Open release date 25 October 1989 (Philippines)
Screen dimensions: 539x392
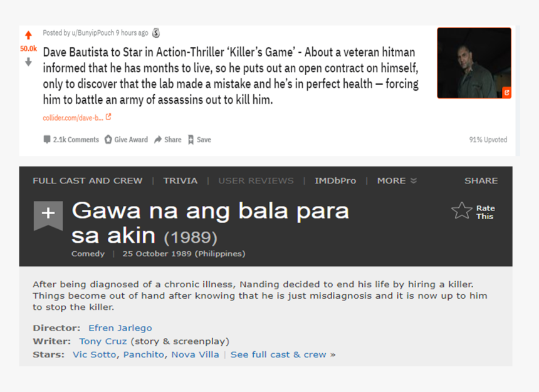[x=184, y=254]
